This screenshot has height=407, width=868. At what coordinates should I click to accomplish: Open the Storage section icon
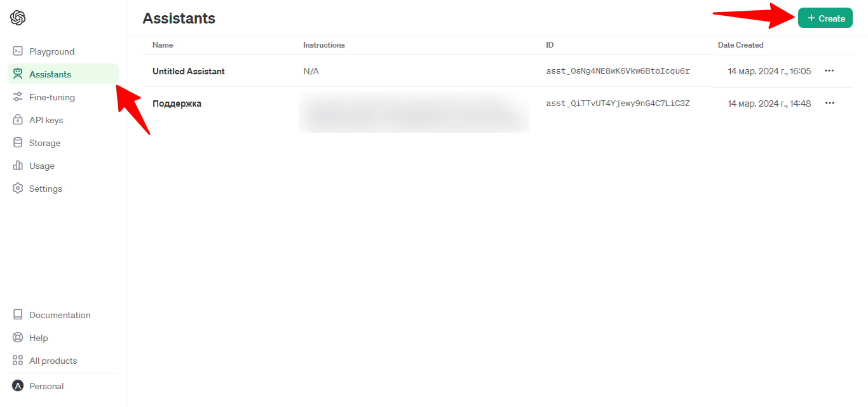pyautogui.click(x=18, y=142)
